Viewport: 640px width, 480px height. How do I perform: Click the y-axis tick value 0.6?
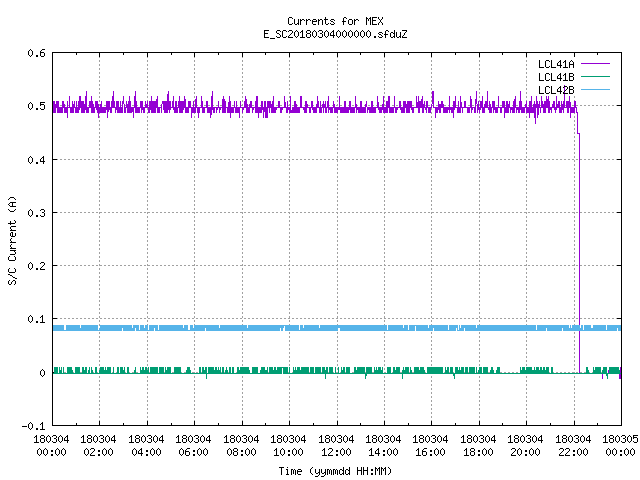click(36, 53)
